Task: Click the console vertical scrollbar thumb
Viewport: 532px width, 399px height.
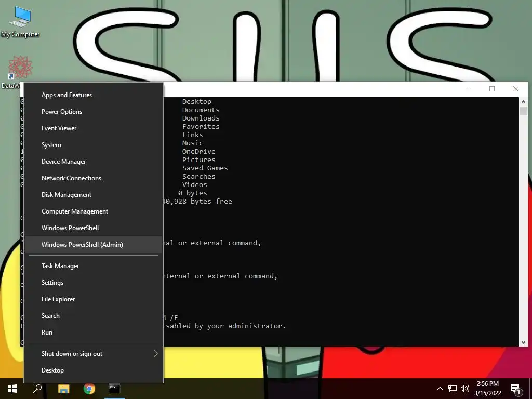Action: tap(523, 111)
